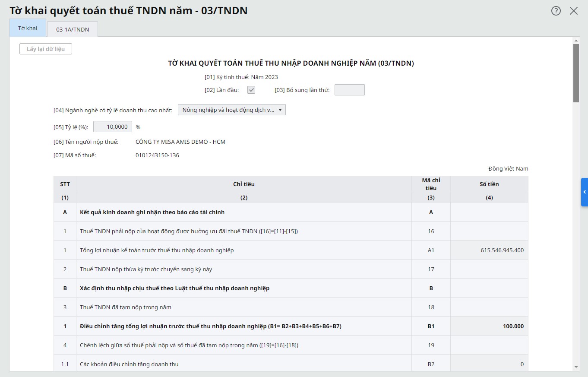
Task: Select row Kết quả kinh doanh ghi nhận
Action: coord(291,212)
